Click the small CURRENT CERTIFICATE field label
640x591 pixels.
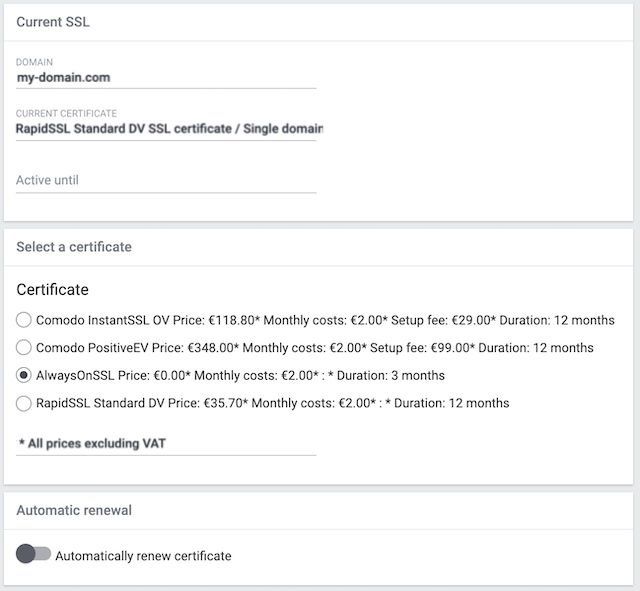pos(66,114)
